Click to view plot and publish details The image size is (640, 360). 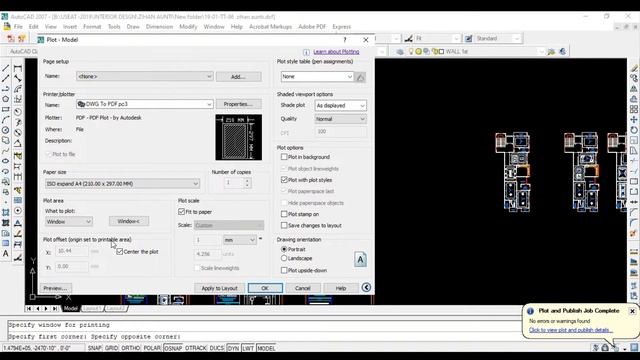click(x=571, y=330)
